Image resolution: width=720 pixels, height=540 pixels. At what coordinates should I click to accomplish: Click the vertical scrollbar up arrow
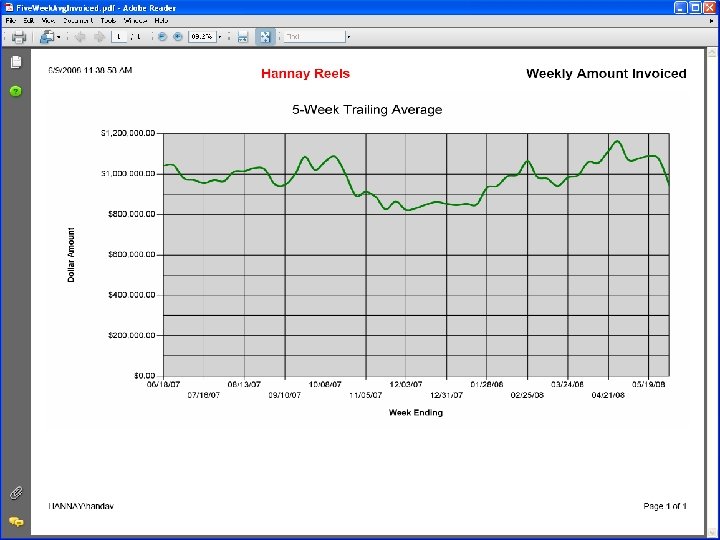(x=711, y=53)
